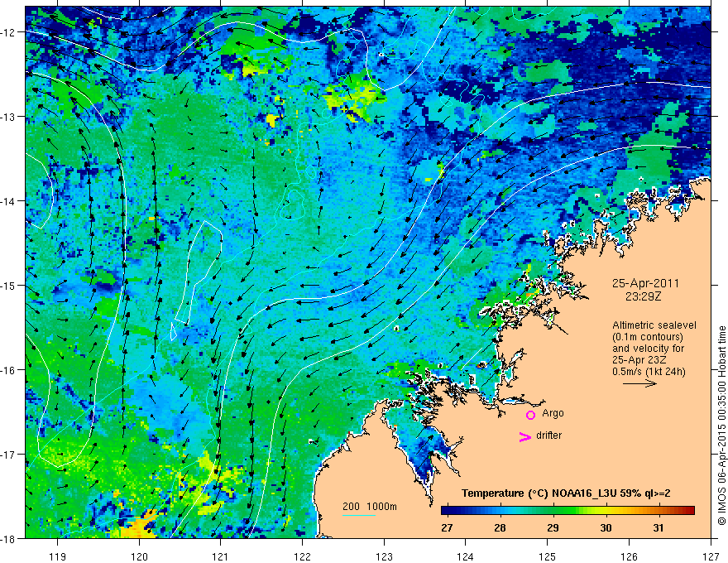The height and width of the screenshot is (563, 728).
Task: Click the '0.5m/s (1kt 24h)' text
Action: (649, 372)
